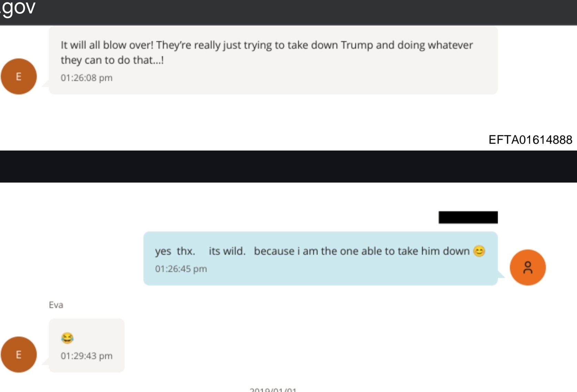Click the black page divider band
The width and height of the screenshot is (577, 392).
coord(288,166)
